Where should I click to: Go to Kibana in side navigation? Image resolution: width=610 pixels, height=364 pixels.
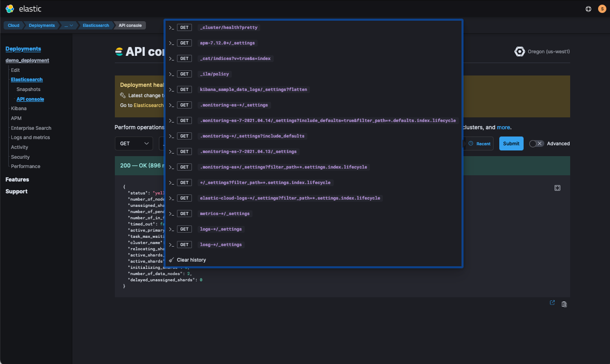click(19, 109)
